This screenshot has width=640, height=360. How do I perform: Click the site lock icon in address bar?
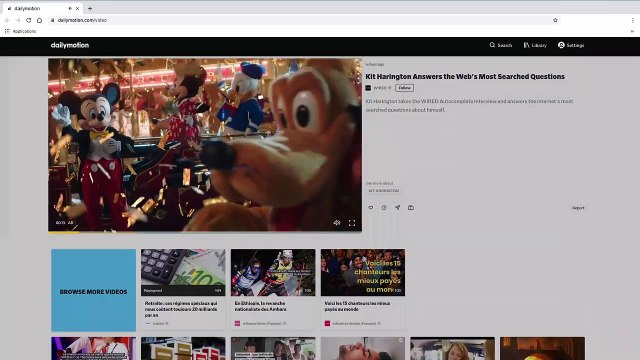tap(53, 20)
